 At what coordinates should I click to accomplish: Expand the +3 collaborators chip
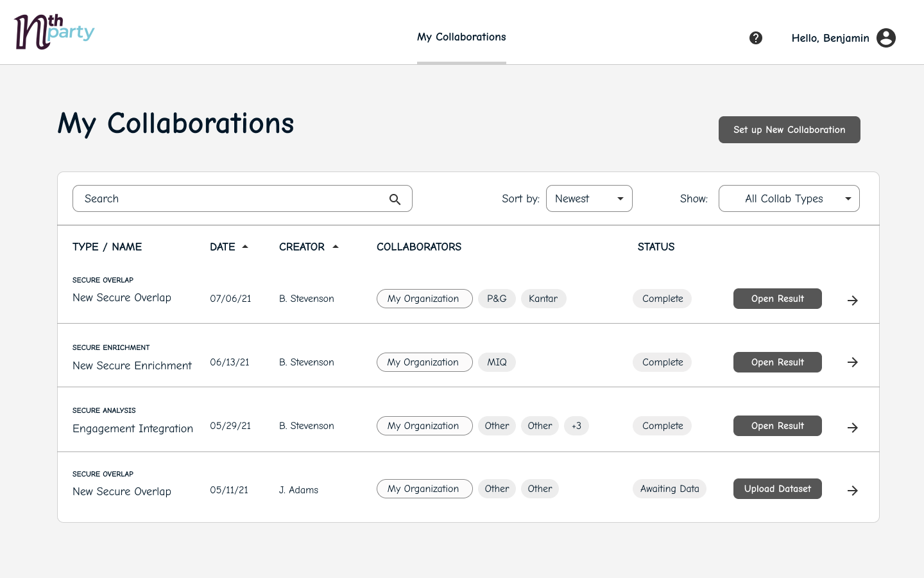(x=576, y=426)
